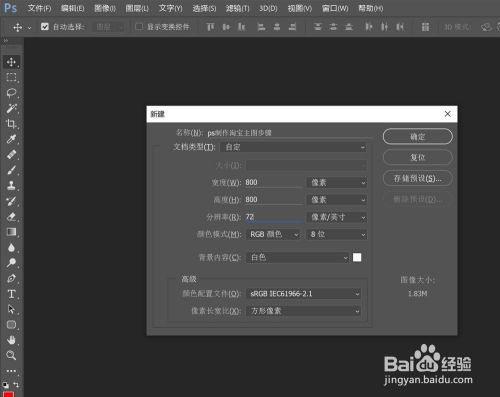
Task: Open the resolution unit dropdown 像素/英寸
Action: point(337,217)
